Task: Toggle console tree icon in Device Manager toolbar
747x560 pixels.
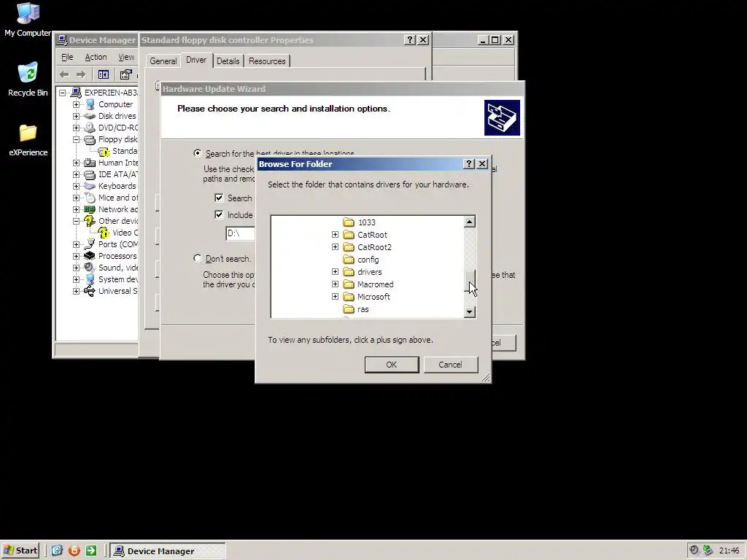Action: 104,74
